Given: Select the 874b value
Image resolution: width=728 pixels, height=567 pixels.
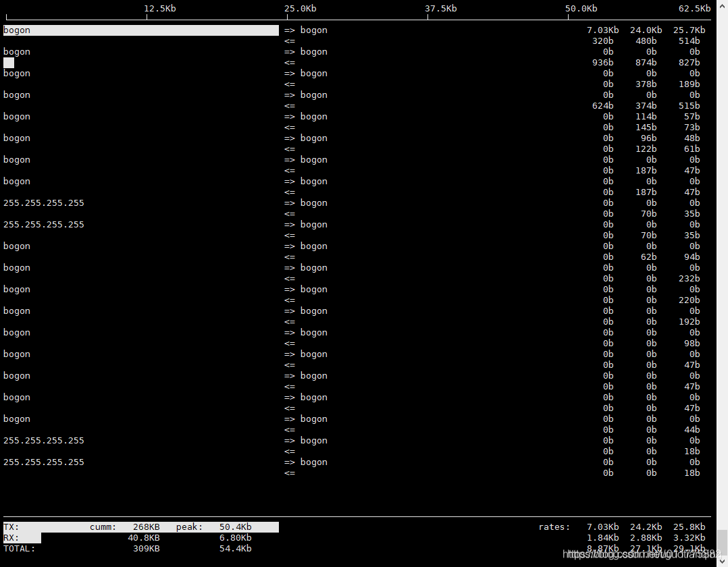Looking at the screenshot, I should coord(646,63).
